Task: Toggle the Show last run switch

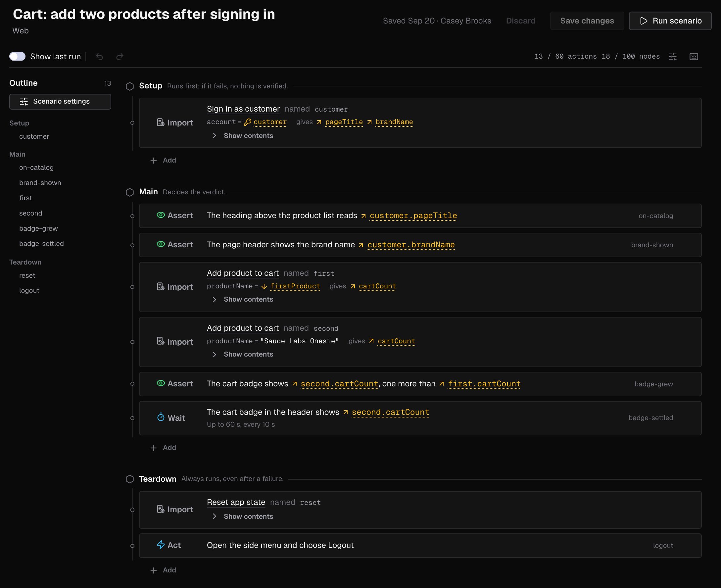Action: [x=17, y=56]
